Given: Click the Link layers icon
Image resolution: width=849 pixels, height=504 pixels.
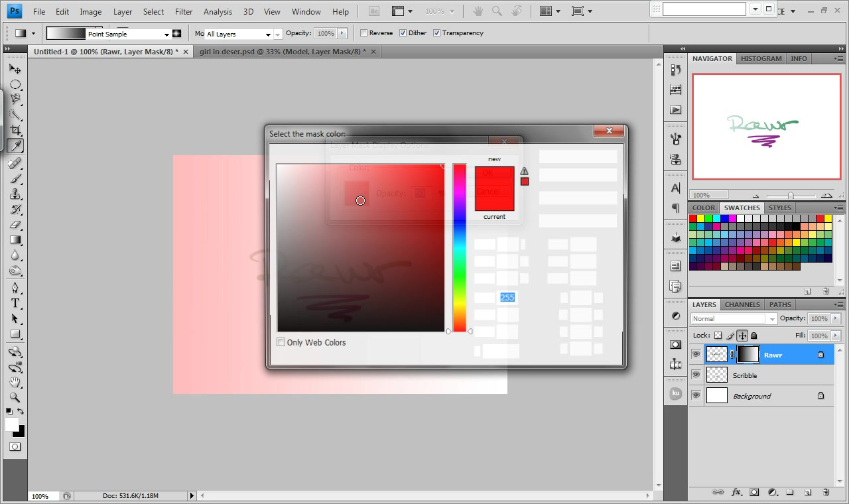Looking at the screenshot, I should click(718, 493).
